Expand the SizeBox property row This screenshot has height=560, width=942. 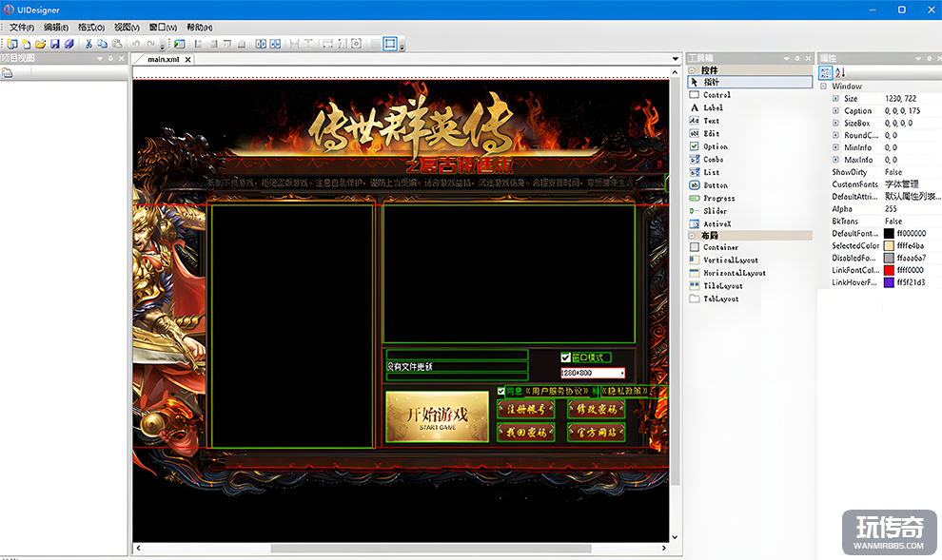835,123
